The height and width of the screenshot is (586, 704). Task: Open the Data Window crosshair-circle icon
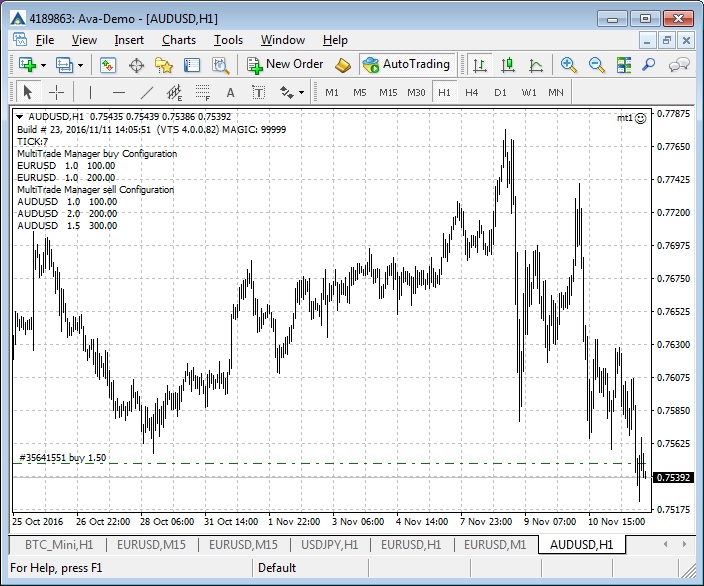[x=136, y=66]
